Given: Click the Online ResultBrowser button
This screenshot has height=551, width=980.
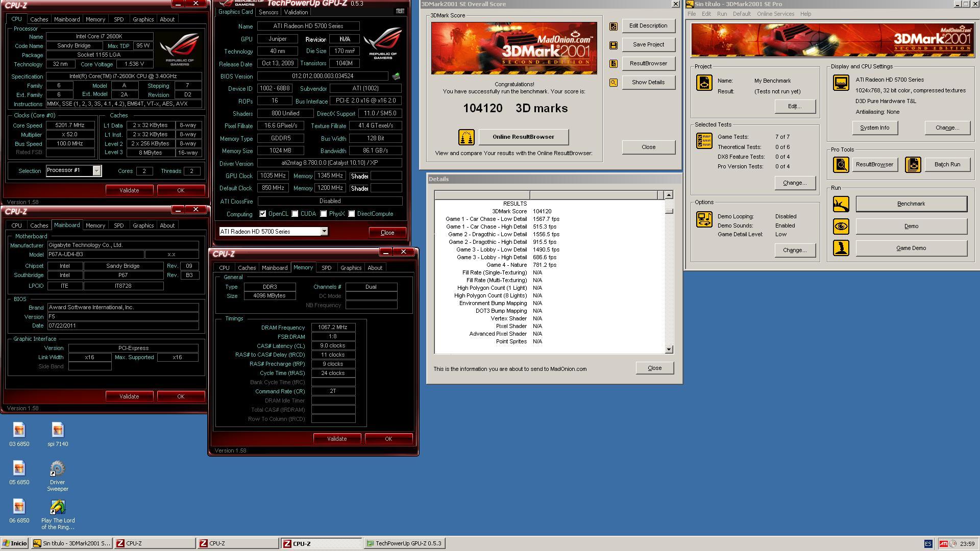Looking at the screenshot, I should [523, 137].
